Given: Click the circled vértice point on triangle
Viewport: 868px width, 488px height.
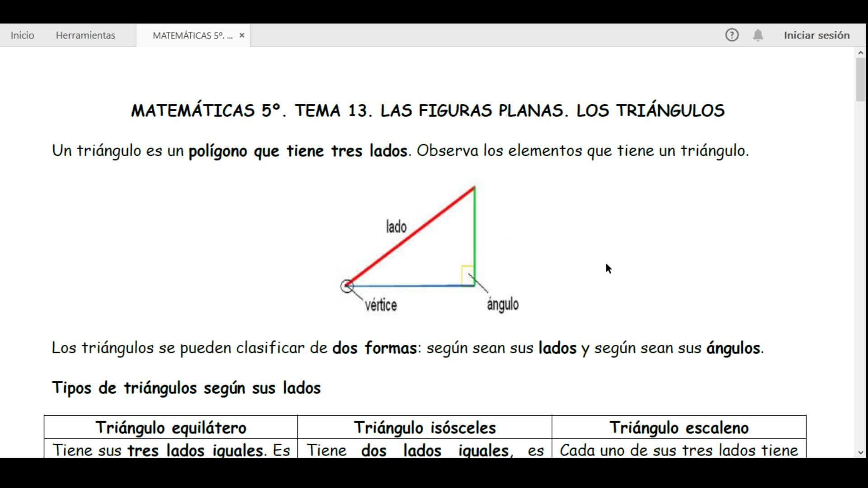Looking at the screenshot, I should click(347, 286).
